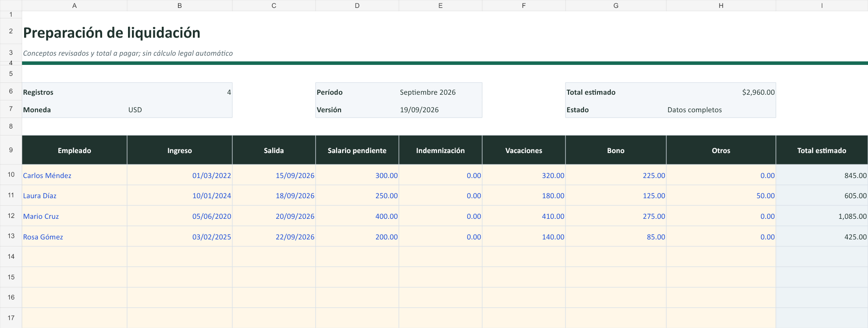Click Carlos Méndez's vacation amount '320.00'
868x328 pixels.
tap(524, 175)
